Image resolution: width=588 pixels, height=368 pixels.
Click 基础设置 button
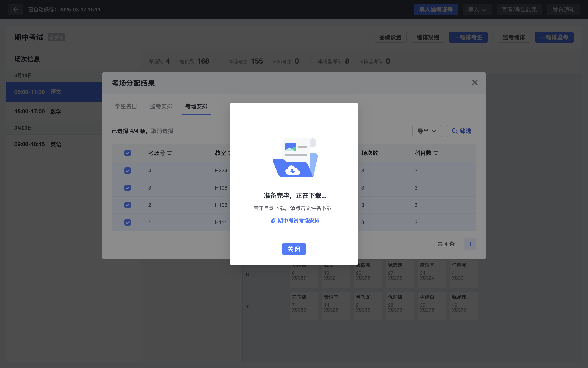(390, 37)
